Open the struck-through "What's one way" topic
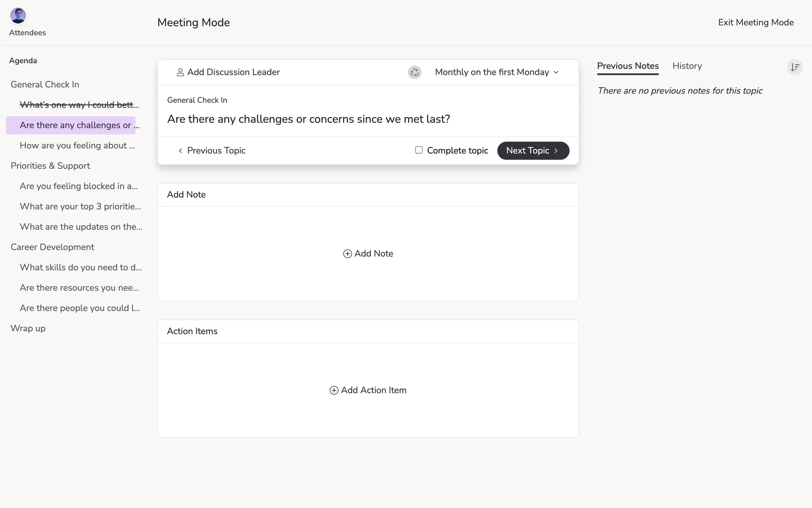The height and width of the screenshot is (508, 812). pyautogui.click(x=79, y=105)
